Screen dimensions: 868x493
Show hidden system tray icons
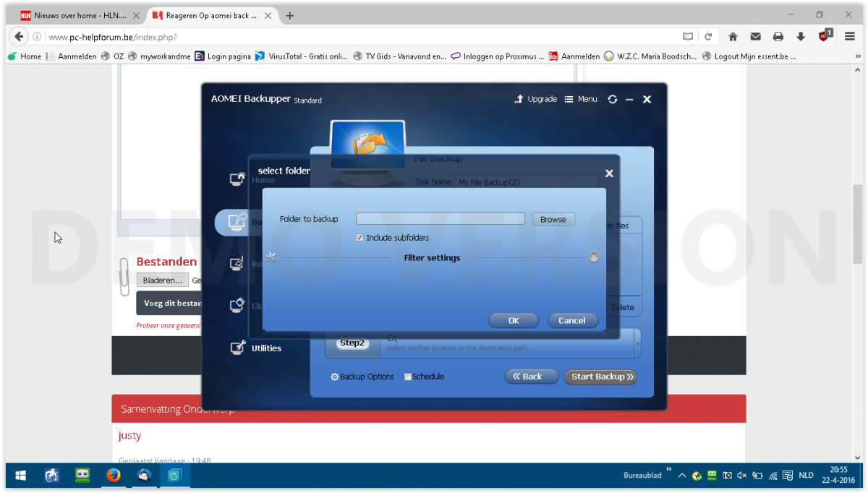pos(681,476)
